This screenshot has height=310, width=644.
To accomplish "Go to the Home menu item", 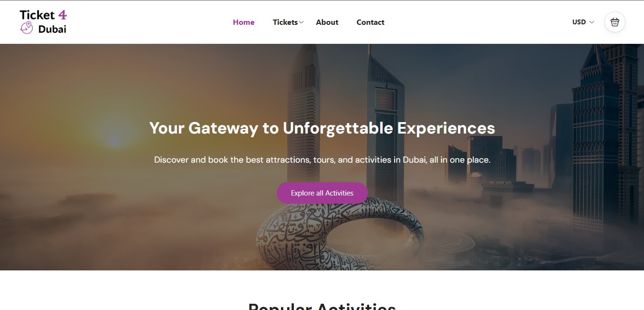I will [x=243, y=22].
